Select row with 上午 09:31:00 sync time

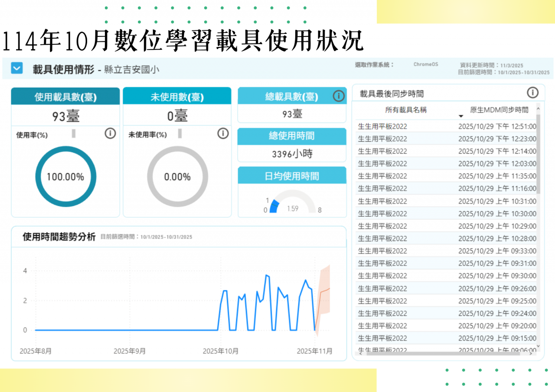(x=446, y=264)
